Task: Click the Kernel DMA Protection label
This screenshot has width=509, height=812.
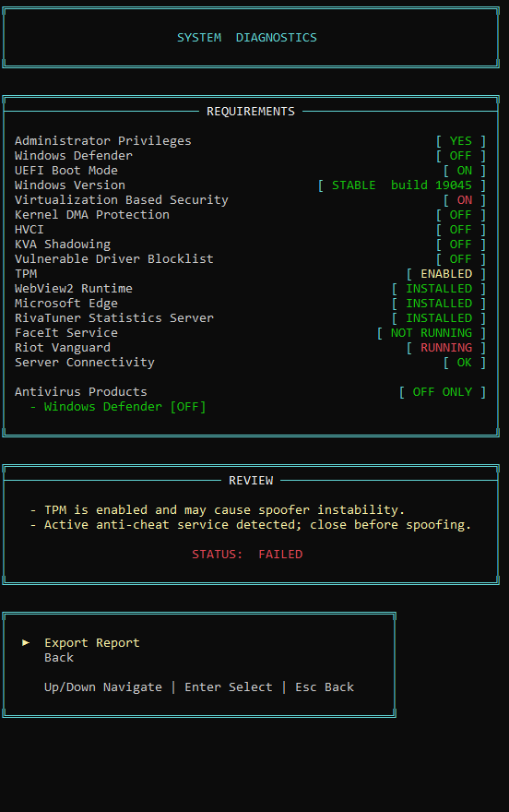Action: [x=92, y=214]
